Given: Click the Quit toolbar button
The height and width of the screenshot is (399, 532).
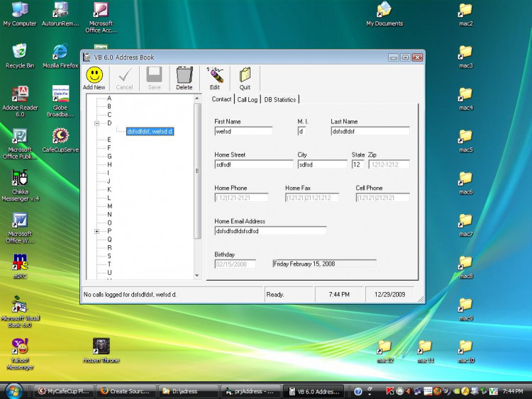Looking at the screenshot, I should pos(245,78).
